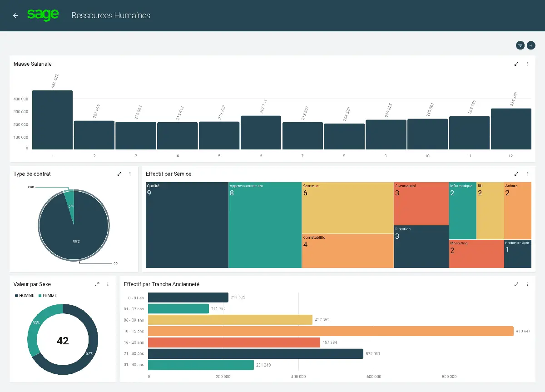Screen dimensions: 545x392
Task: Expand the Type de contrat chart
Action: pyautogui.click(x=119, y=174)
